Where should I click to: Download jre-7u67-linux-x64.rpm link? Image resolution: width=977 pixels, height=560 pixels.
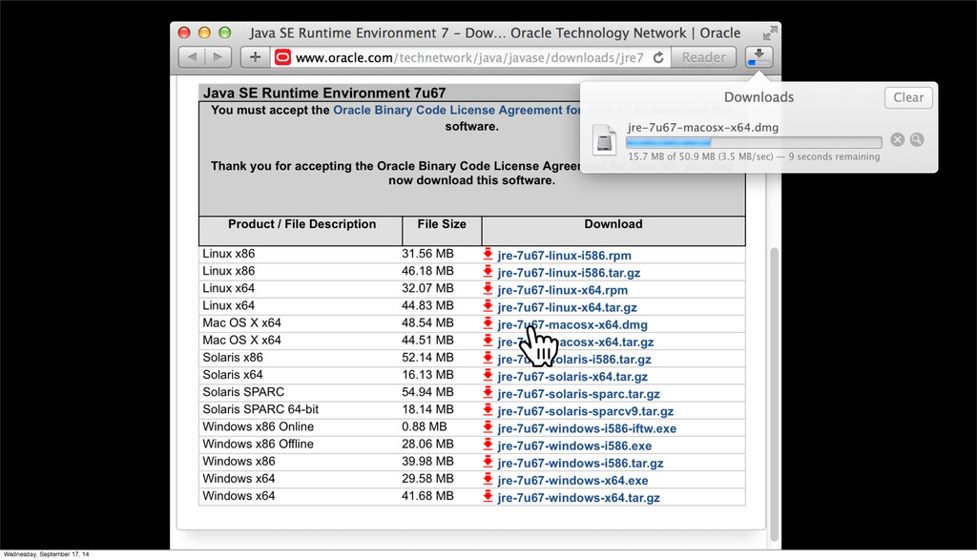pyautogui.click(x=563, y=290)
